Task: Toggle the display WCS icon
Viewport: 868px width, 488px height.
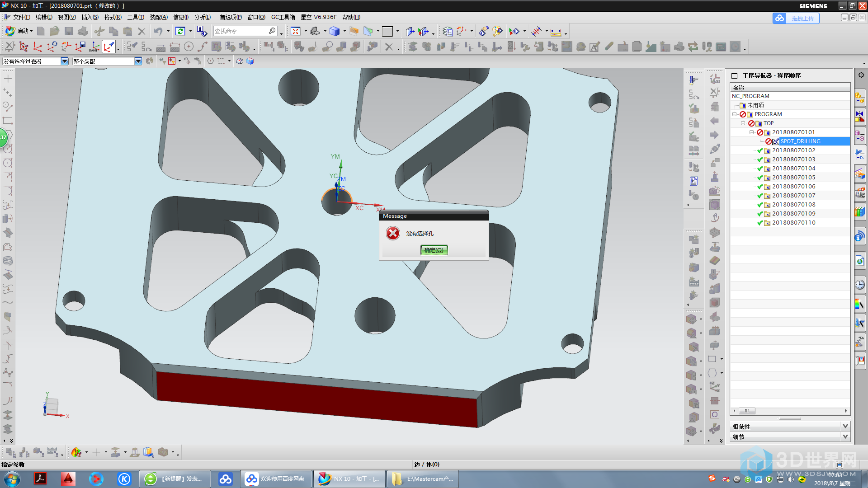Action: point(109,47)
